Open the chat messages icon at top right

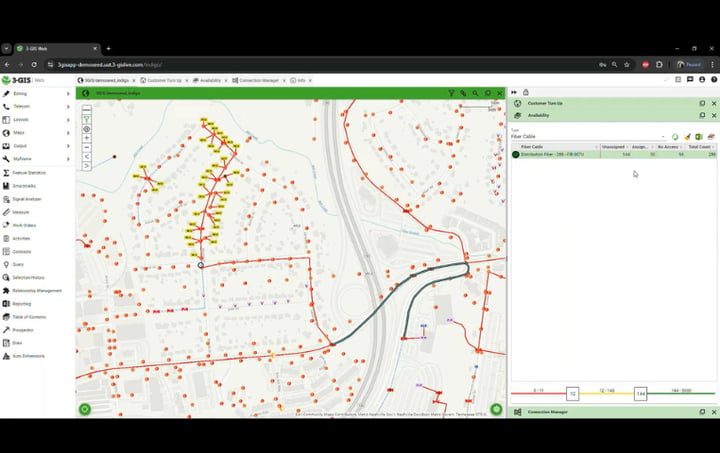coord(690,79)
